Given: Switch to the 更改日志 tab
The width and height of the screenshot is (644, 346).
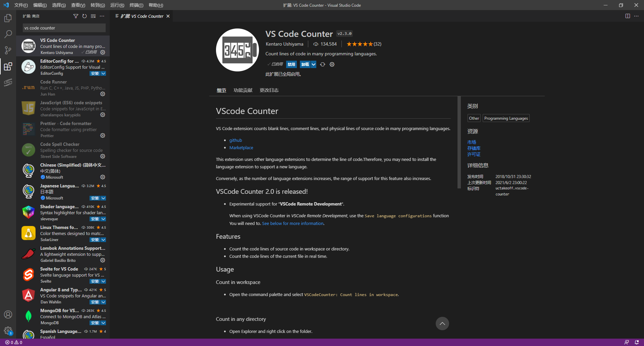Looking at the screenshot, I should (x=269, y=90).
